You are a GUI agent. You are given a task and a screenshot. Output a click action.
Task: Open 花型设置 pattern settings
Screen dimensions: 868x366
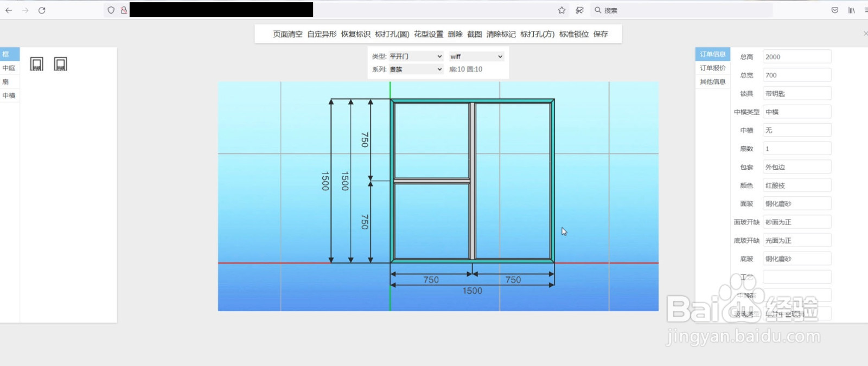429,34
